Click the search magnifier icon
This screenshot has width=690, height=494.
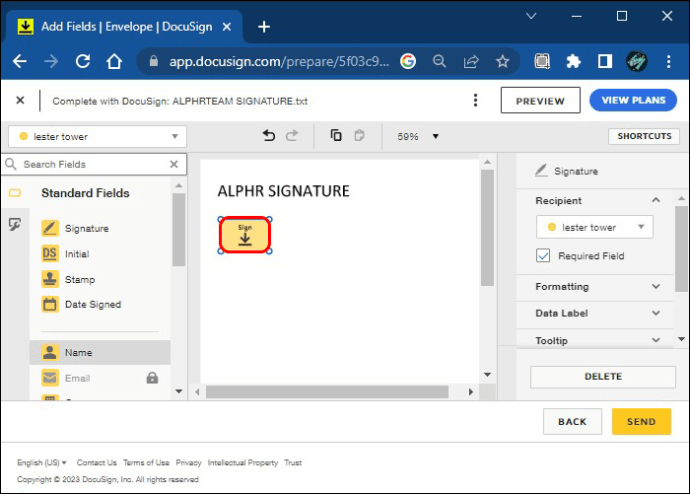(11, 164)
